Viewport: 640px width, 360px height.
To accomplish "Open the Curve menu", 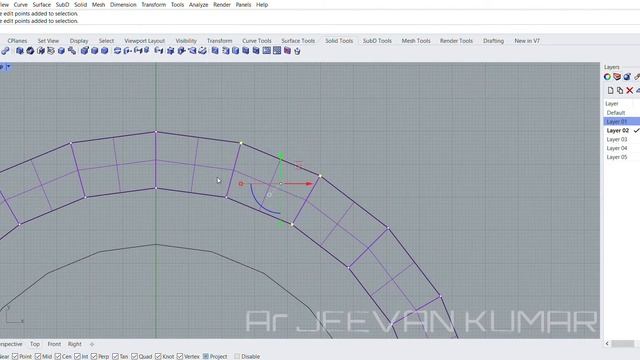I will 20,5.
